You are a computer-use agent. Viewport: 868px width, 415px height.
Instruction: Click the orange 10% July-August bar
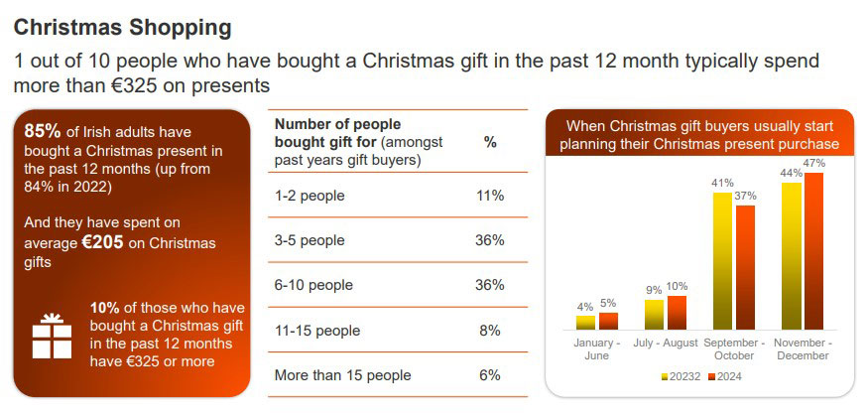[x=677, y=312]
